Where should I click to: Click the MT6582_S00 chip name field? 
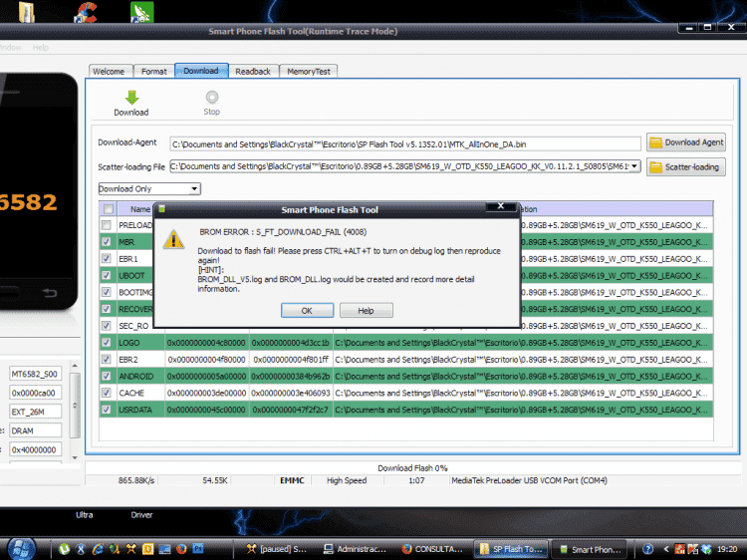35,374
